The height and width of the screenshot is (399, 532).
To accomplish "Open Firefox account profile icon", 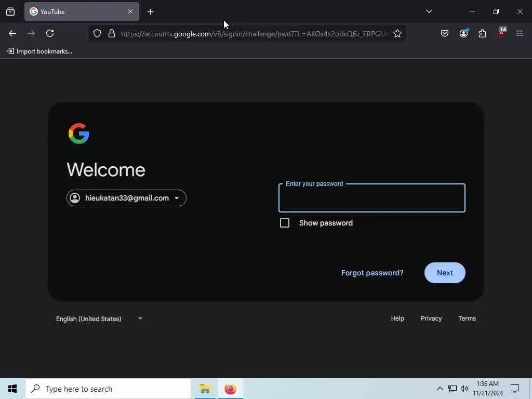I will 463,33.
